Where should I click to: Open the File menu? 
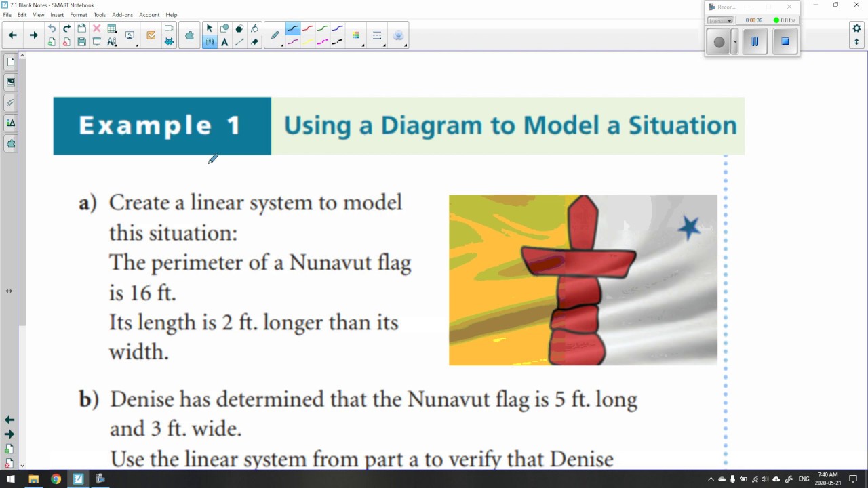(x=7, y=15)
